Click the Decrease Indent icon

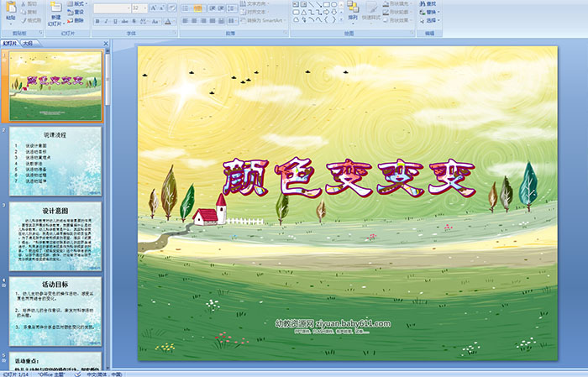click(x=213, y=8)
